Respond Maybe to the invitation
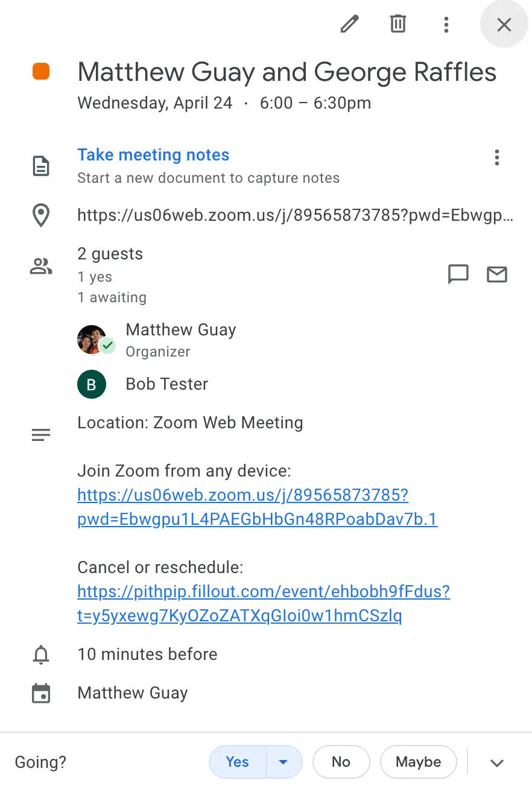The height and width of the screenshot is (789, 532). 418,762
